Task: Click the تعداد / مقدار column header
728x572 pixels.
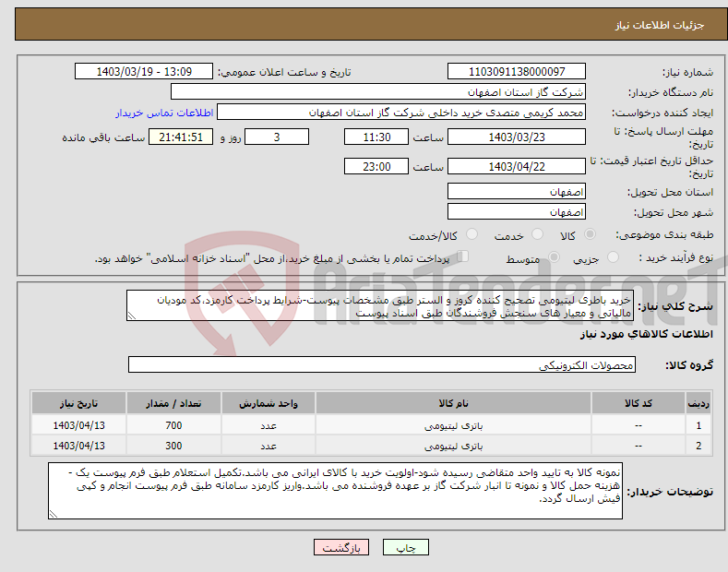Action: (x=173, y=403)
